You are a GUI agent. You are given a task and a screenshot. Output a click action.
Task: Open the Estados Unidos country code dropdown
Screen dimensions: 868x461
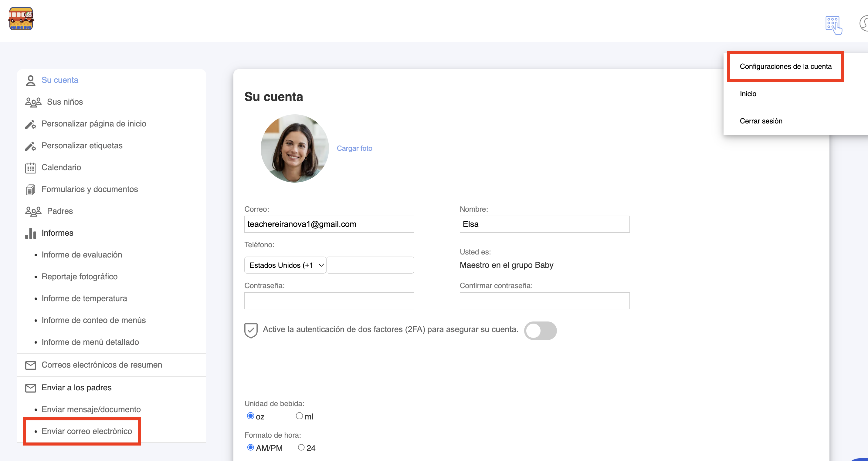tap(285, 265)
